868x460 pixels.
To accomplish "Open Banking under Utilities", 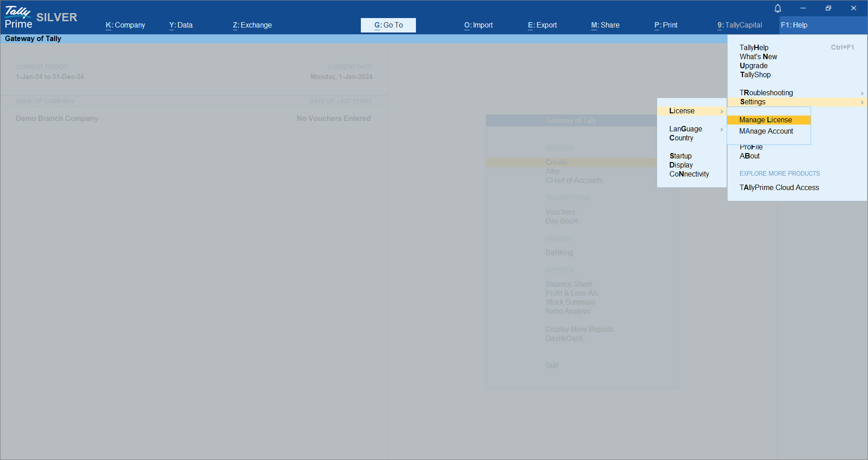I will click(559, 253).
